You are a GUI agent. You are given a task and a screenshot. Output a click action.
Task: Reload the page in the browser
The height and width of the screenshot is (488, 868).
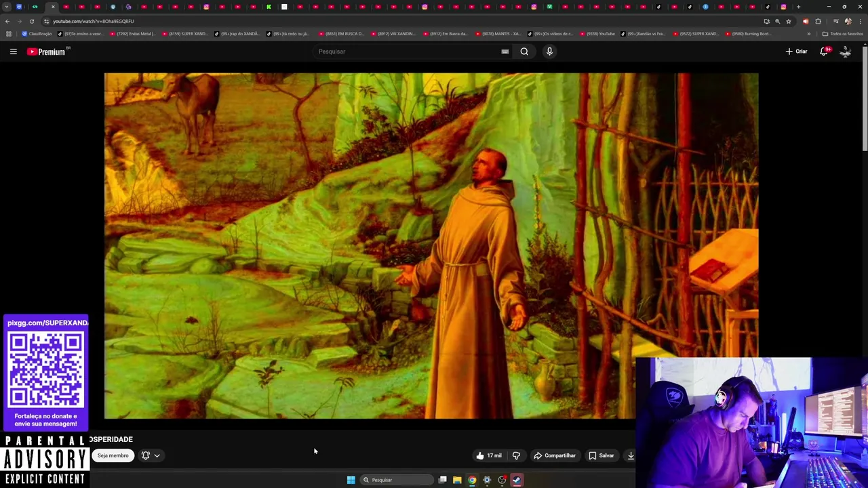point(31,21)
